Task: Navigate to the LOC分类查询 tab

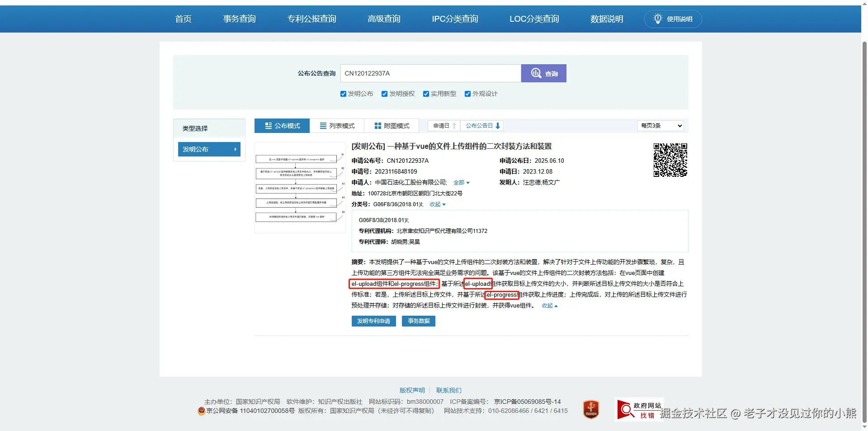Action: click(x=534, y=19)
